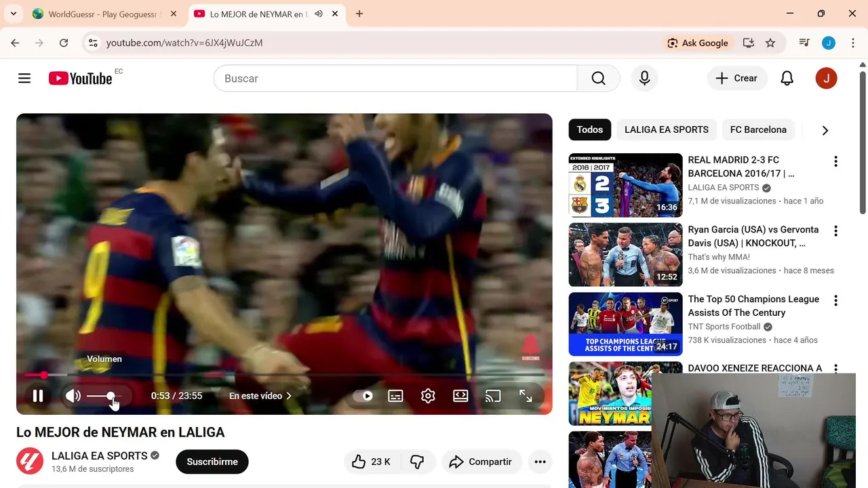
Task: Open the YouTube hamburger guide menu
Action: pos(24,79)
